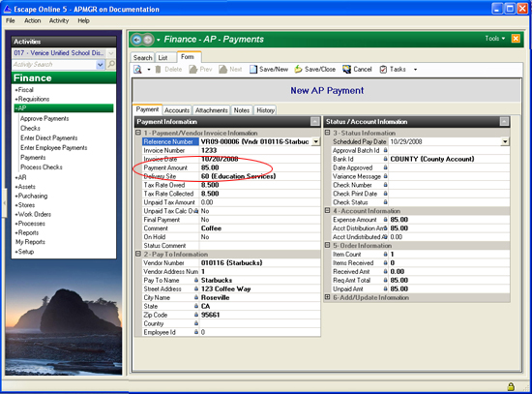Click lock icon beside Zip Code
Image resolution: width=532 pixels, height=394 pixels.
click(x=196, y=315)
